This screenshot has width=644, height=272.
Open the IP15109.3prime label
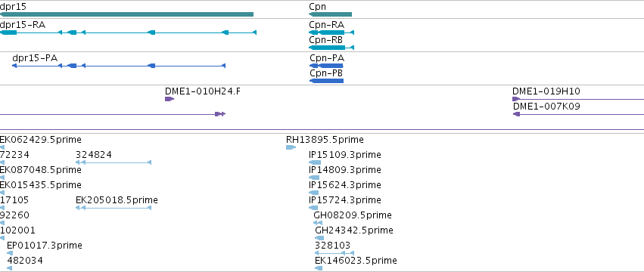(345, 155)
